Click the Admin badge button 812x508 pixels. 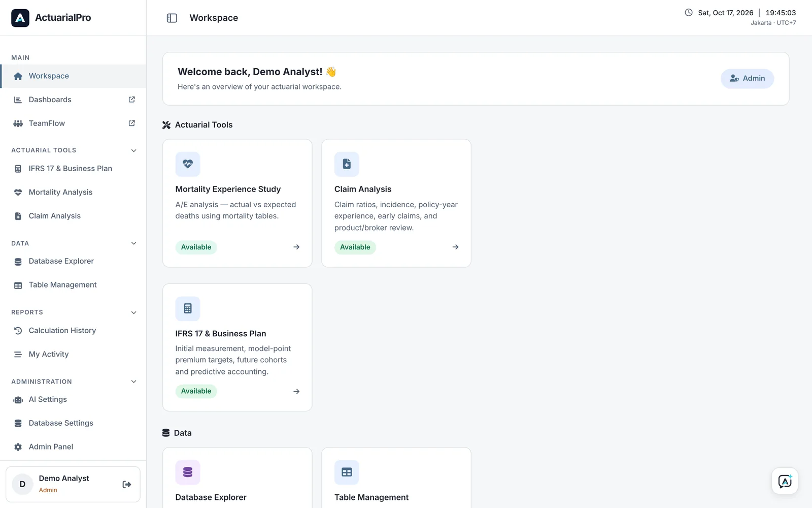[x=747, y=78]
